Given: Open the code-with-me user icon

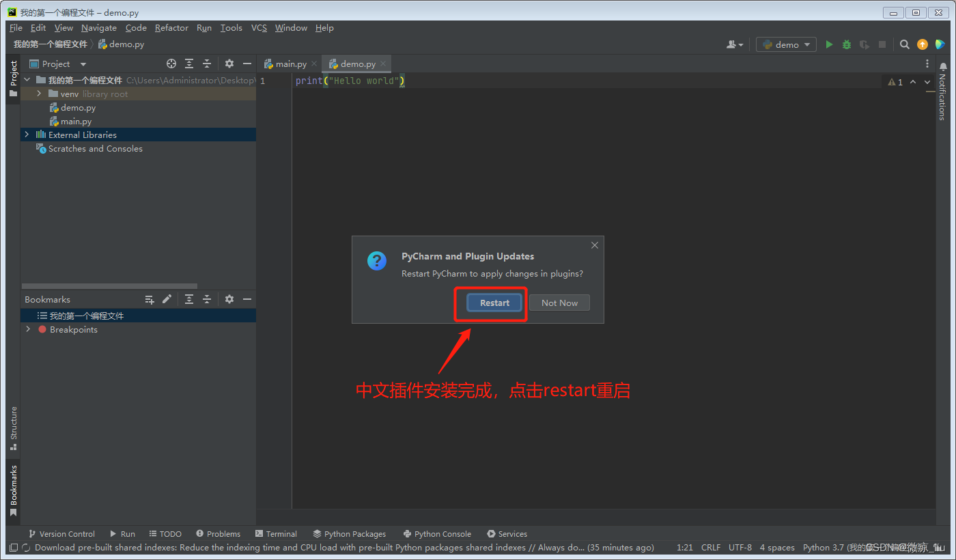Looking at the screenshot, I should [735, 44].
